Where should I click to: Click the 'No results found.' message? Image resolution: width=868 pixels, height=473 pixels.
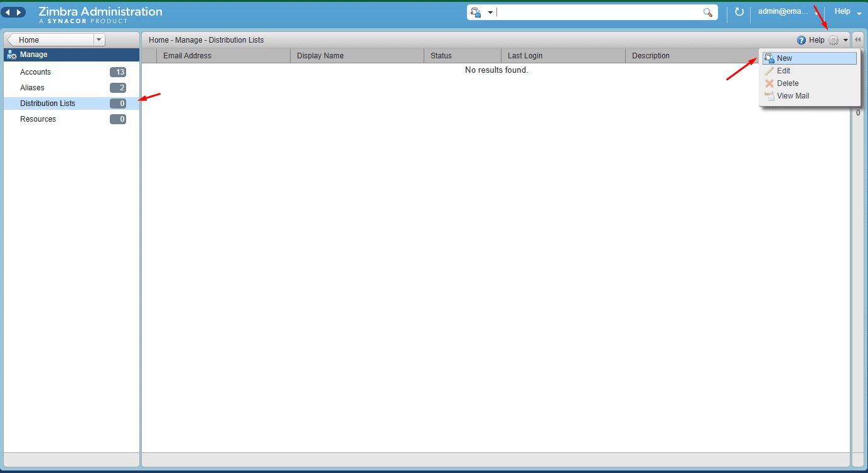(496, 70)
